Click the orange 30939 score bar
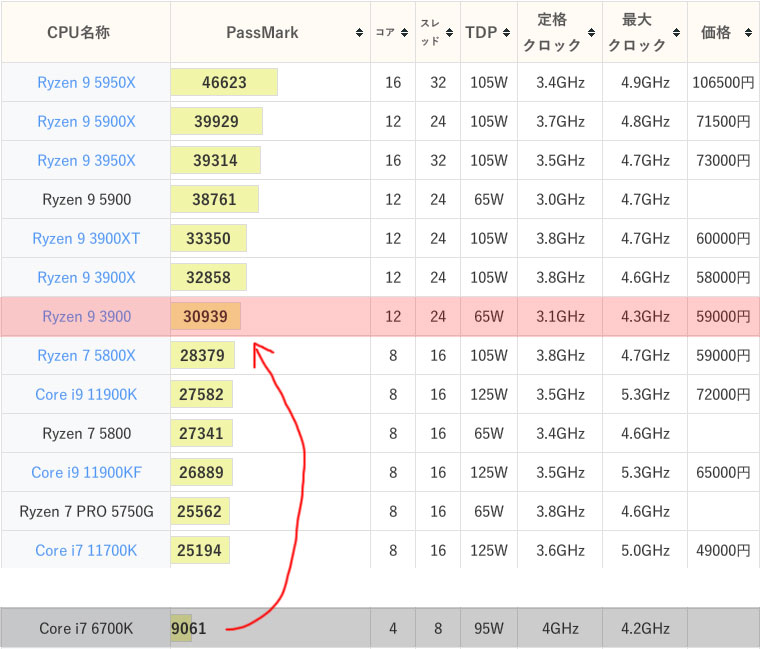Image resolution: width=760 pixels, height=649 pixels. tap(206, 317)
